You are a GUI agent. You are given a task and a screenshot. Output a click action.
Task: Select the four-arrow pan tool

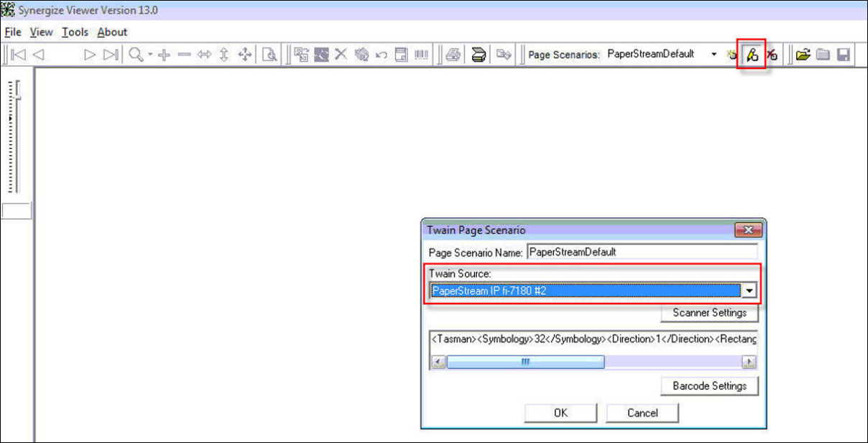pos(245,55)
